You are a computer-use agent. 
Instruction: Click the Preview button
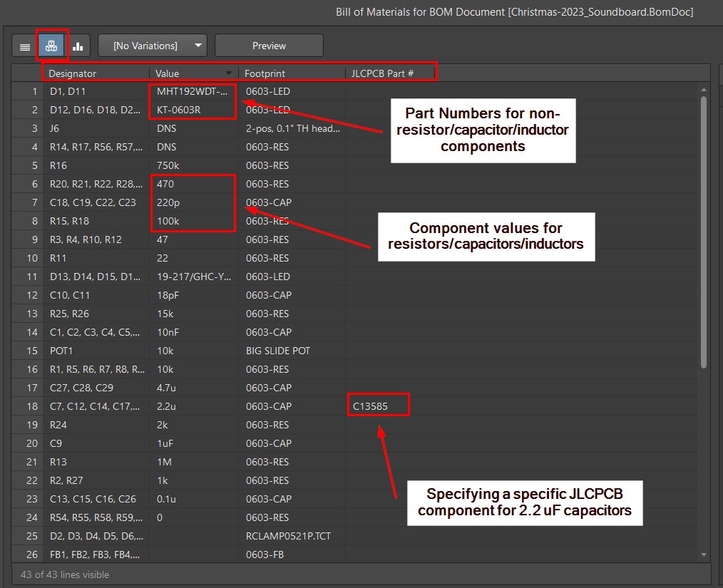[269, 46]
